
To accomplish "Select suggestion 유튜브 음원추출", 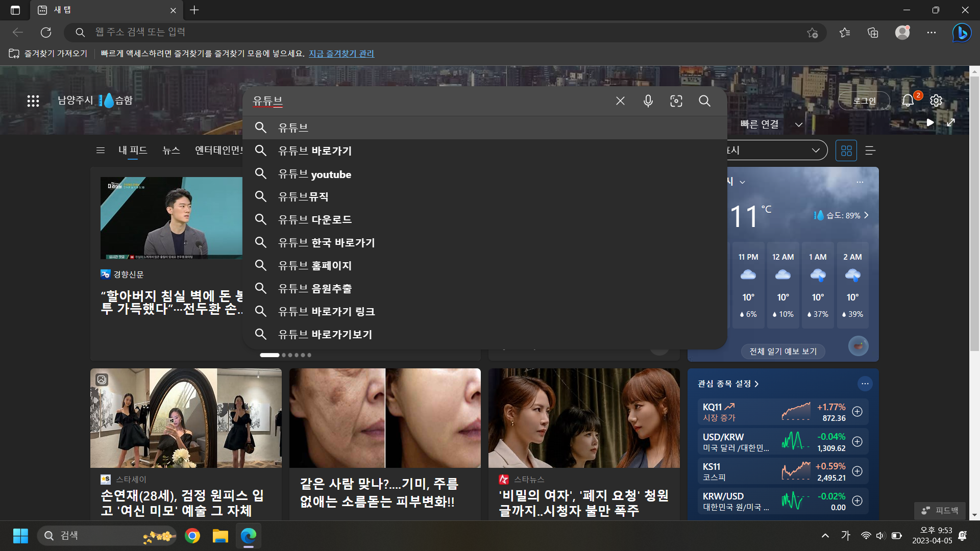I will [x=485, y=289].
